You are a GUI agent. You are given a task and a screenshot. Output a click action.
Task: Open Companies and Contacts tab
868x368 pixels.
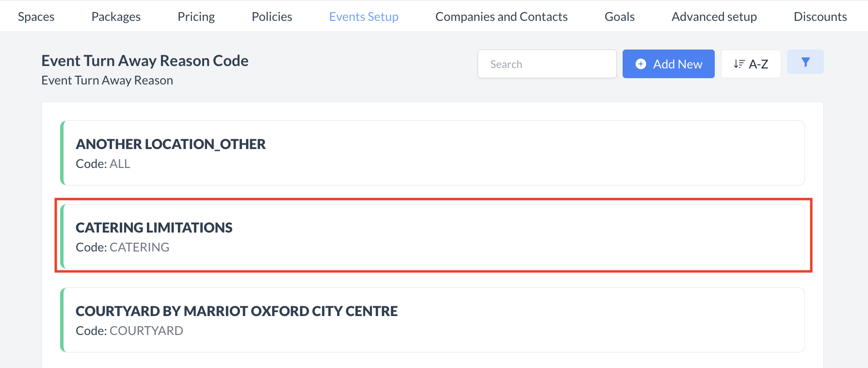click(501, 17)
